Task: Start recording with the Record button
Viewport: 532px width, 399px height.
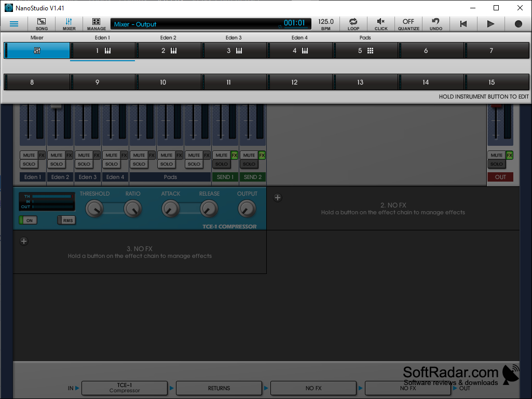Action: point(518,24)
